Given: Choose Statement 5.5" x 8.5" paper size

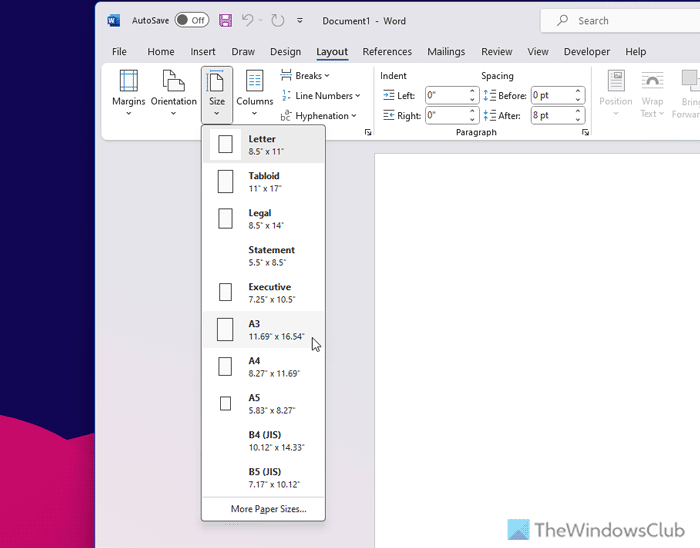Looking at the screenshot, I should 263,256.
